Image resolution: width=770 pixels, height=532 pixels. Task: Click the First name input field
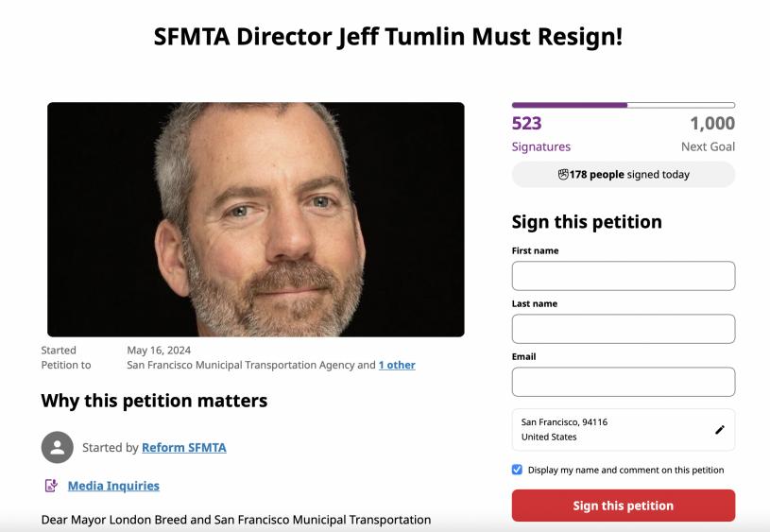[x=623, y=276]
